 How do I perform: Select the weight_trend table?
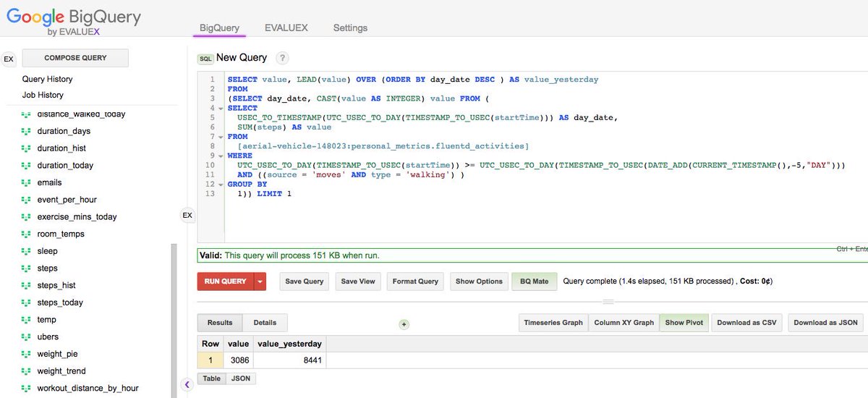click(x=61, y=371)
